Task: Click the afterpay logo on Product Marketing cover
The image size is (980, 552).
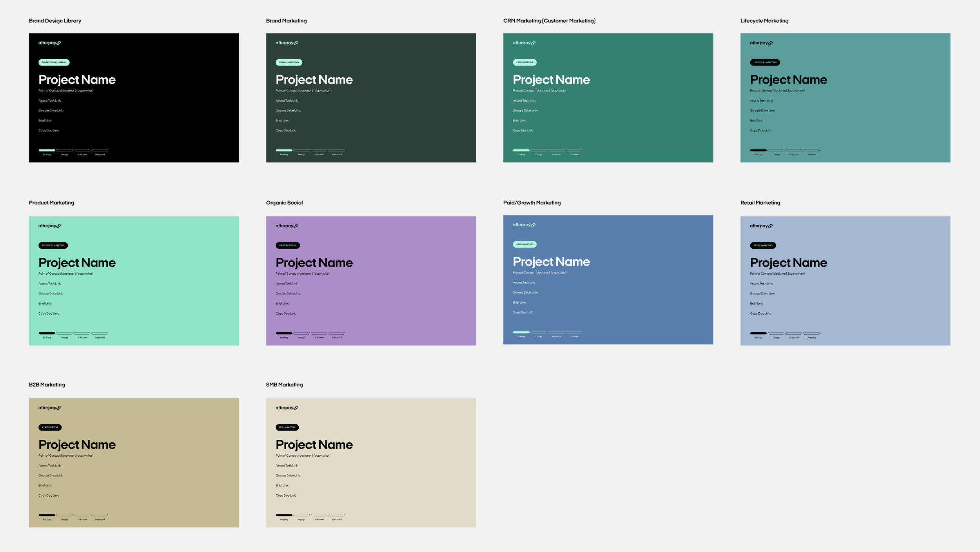Action: tap(50, 226)
